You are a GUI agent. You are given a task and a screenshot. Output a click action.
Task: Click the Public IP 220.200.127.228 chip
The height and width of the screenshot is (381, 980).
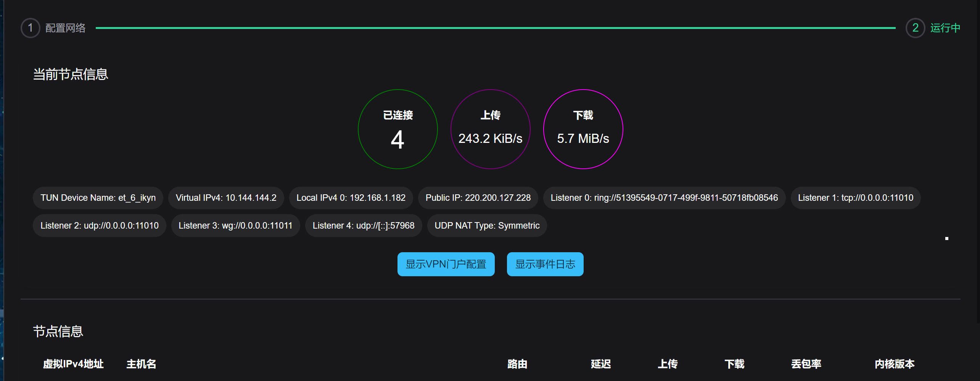click(478, 197)
